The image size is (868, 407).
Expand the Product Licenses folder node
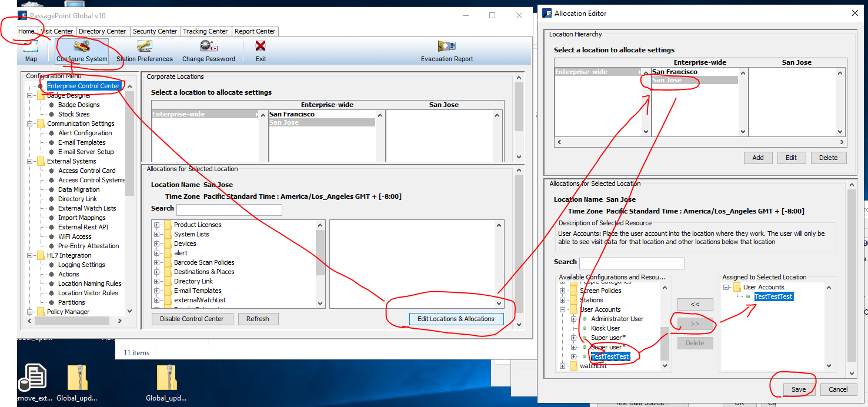157,225
